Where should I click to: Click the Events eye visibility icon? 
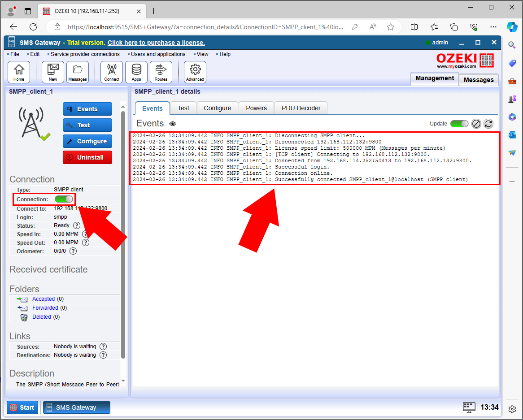point(172,124)
